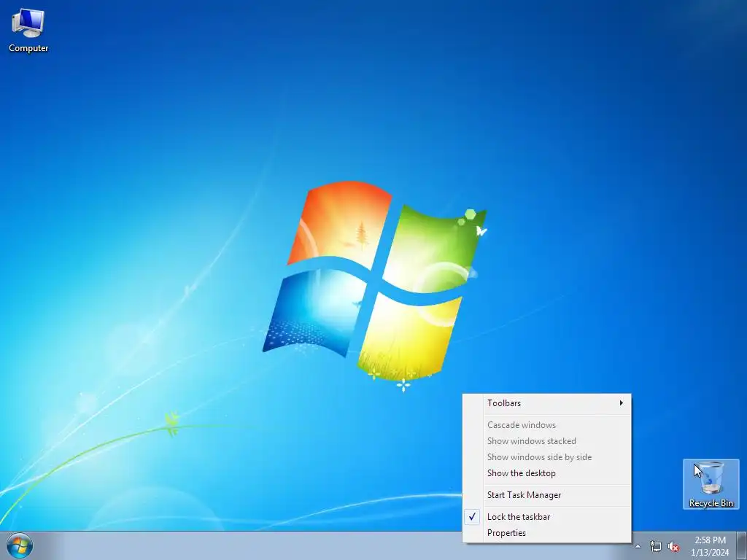The image size is (747, 560).
Task: Open the taskbar clock showing 2:58 PM
Action: [x=710, y=546]
